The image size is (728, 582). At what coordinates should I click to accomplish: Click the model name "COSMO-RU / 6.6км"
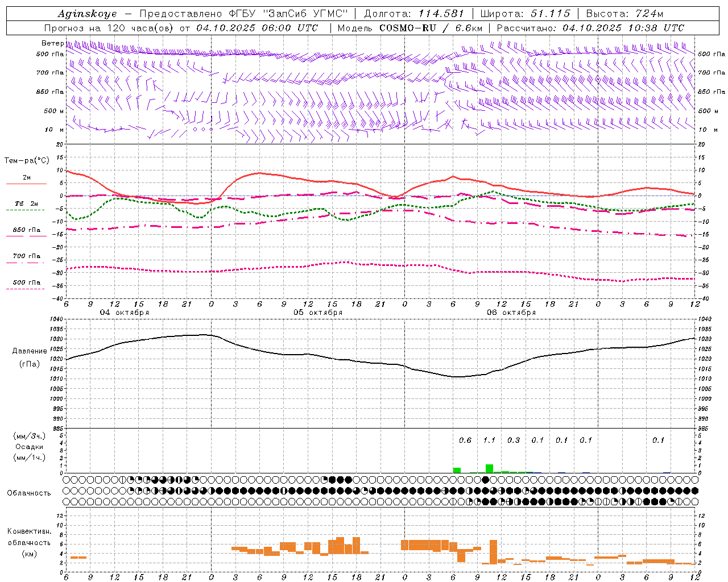click(431, 28)
